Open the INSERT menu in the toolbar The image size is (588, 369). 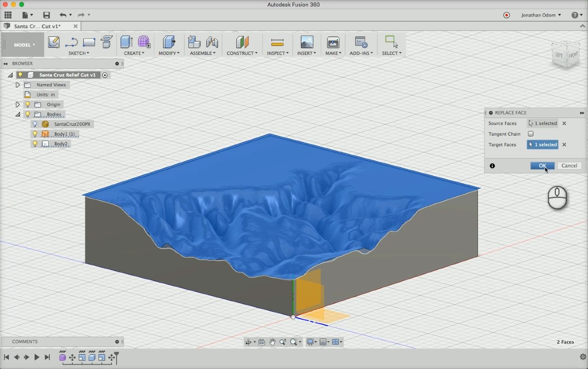coord(306,53)
